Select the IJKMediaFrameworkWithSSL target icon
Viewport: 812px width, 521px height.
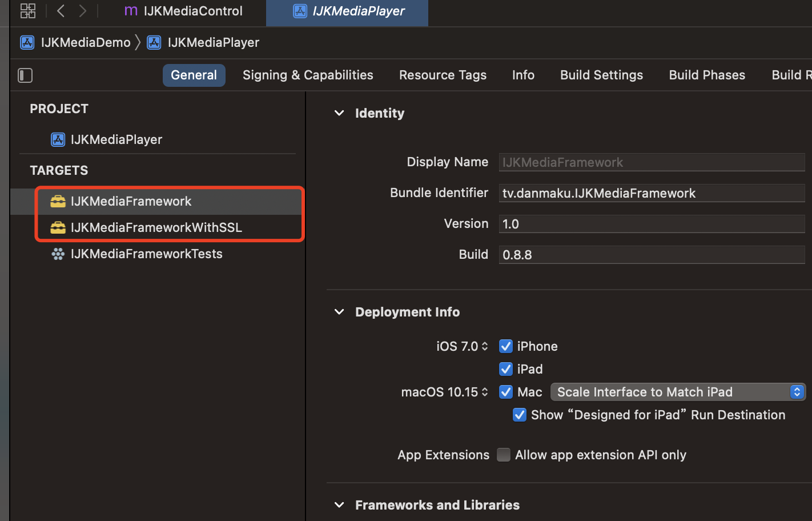pos(58,228)
